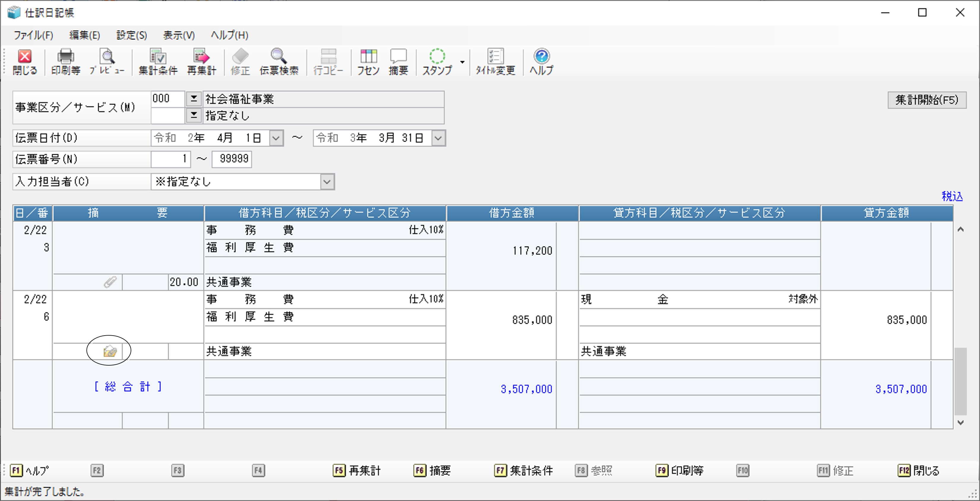The image size is (980, 501).
Task: Click the 伝票番号 end field 99999
Action: (232, 159)
